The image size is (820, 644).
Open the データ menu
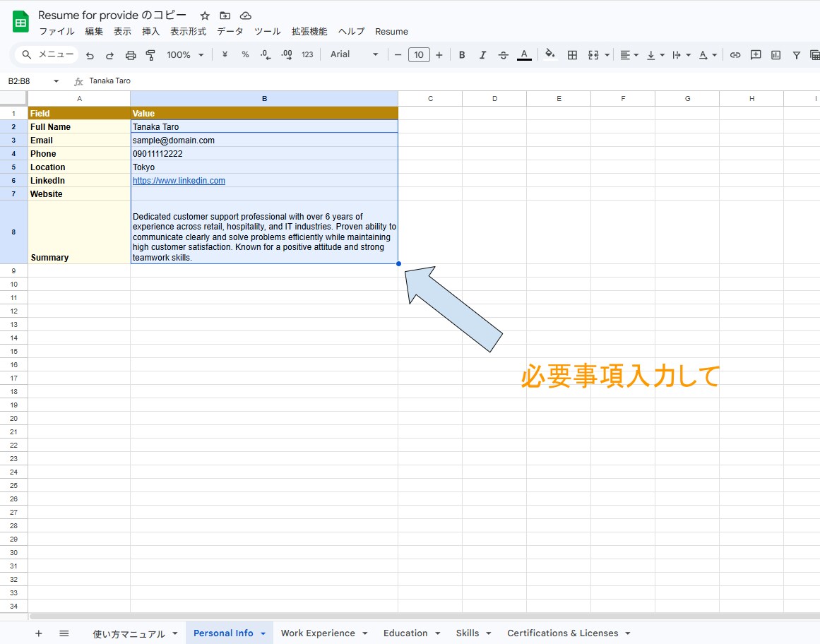point(230,31)
